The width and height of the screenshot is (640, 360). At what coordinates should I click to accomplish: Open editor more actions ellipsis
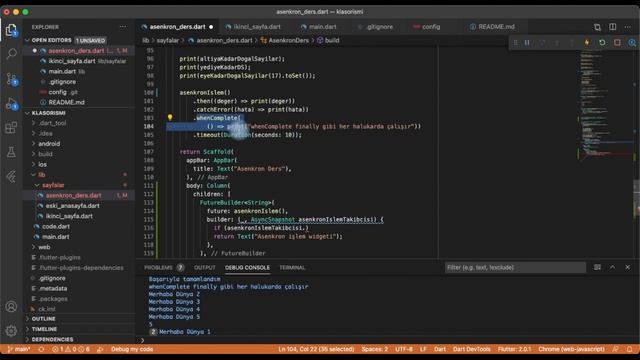[628, 27]
